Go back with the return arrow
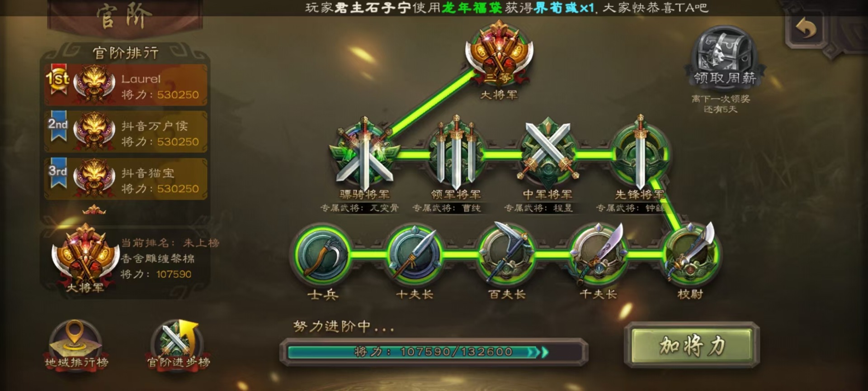 tap(807, 28)
